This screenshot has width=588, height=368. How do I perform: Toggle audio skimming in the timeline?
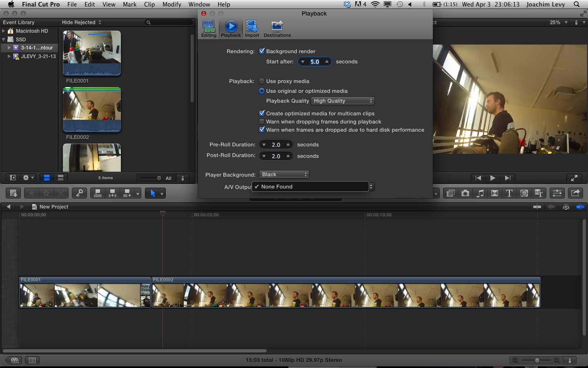click(x=552, y=207)
